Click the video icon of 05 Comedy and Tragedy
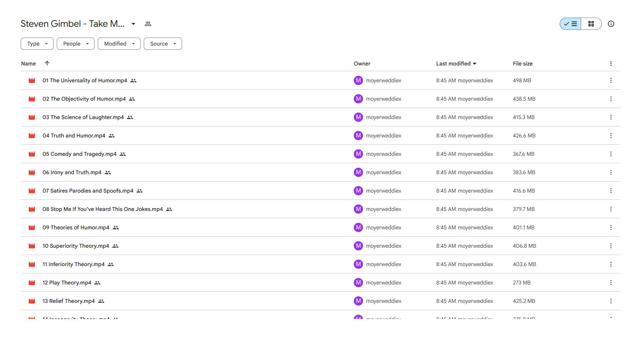Image resolution: width=644 pixels, height=340 pixels. tap(32, 154)
